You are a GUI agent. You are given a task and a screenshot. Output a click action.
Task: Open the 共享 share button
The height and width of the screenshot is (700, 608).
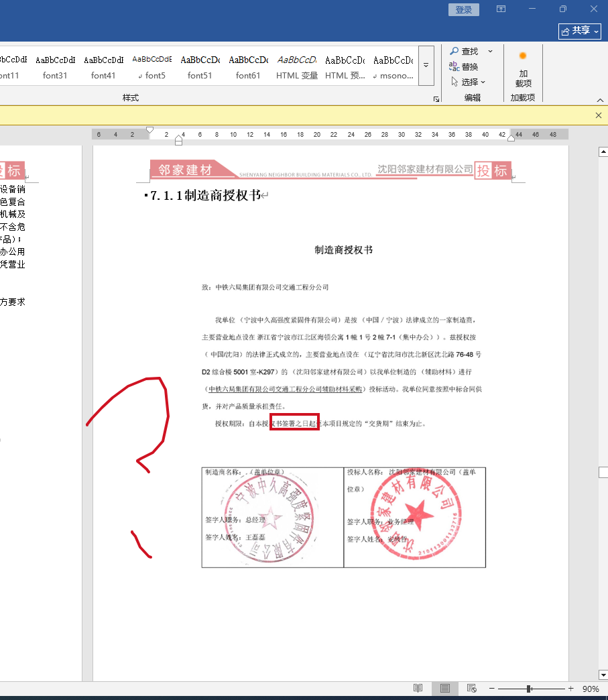click(579, 31)
